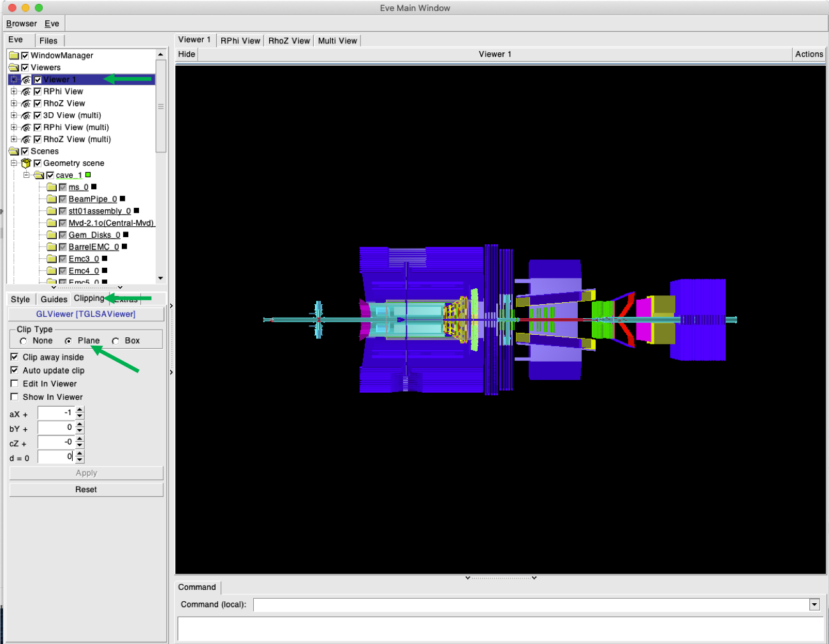
Task: Switch to the Multi View tab
Action: pos(337,41)
